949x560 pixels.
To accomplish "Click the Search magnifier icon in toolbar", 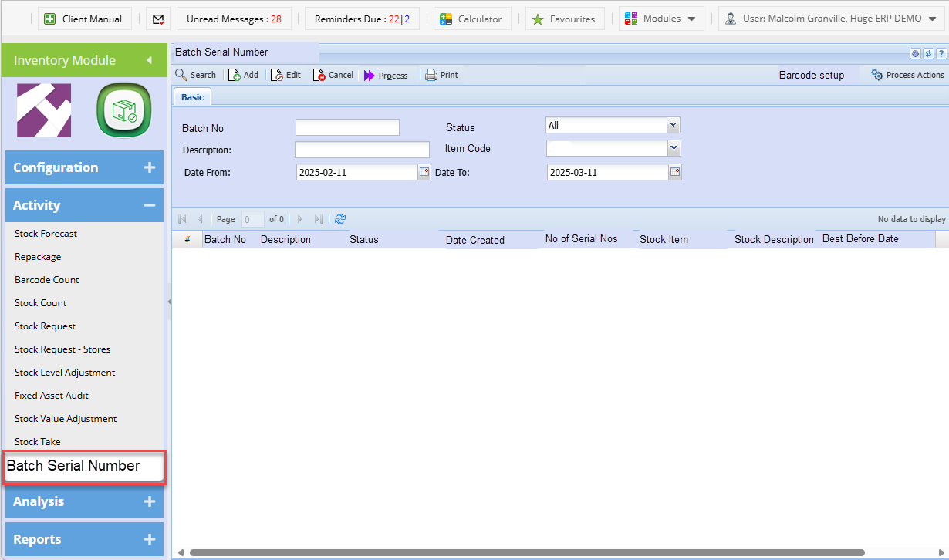I will pos(182,75).
